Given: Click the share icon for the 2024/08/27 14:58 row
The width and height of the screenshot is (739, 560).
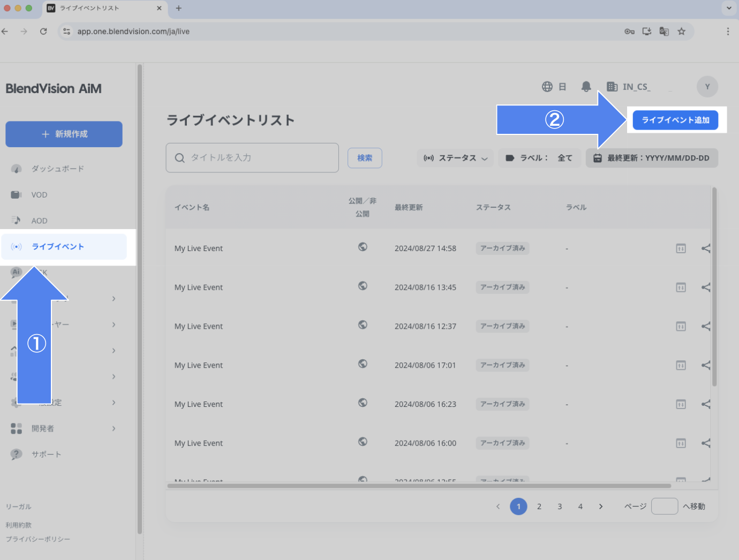Looking at the screenshot, I should click(x=706, y=248).
